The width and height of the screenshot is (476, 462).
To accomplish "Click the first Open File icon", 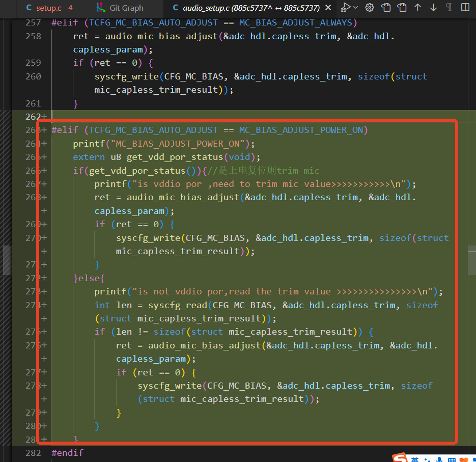I will coord(386,7).
